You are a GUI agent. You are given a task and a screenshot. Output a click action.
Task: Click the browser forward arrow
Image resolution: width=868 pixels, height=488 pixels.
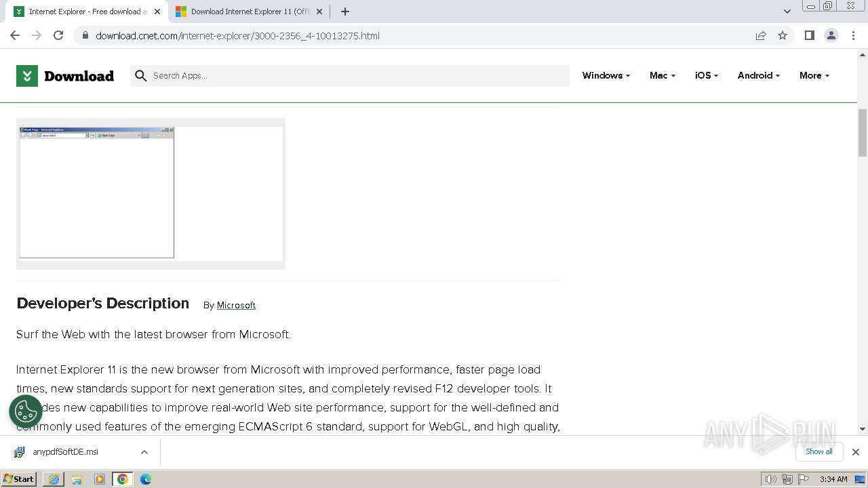(x=37, y=35)
